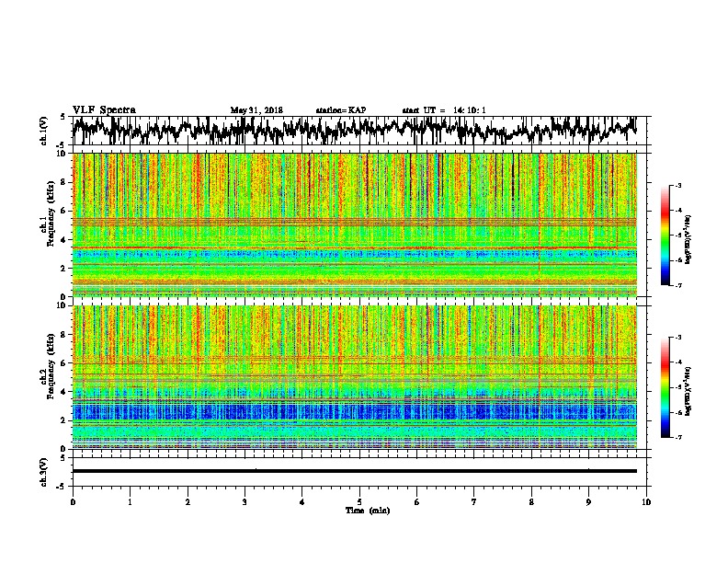Click the time axis tick label '1'
Viewport: 728px width, 563px height.
tap(130, 502)
